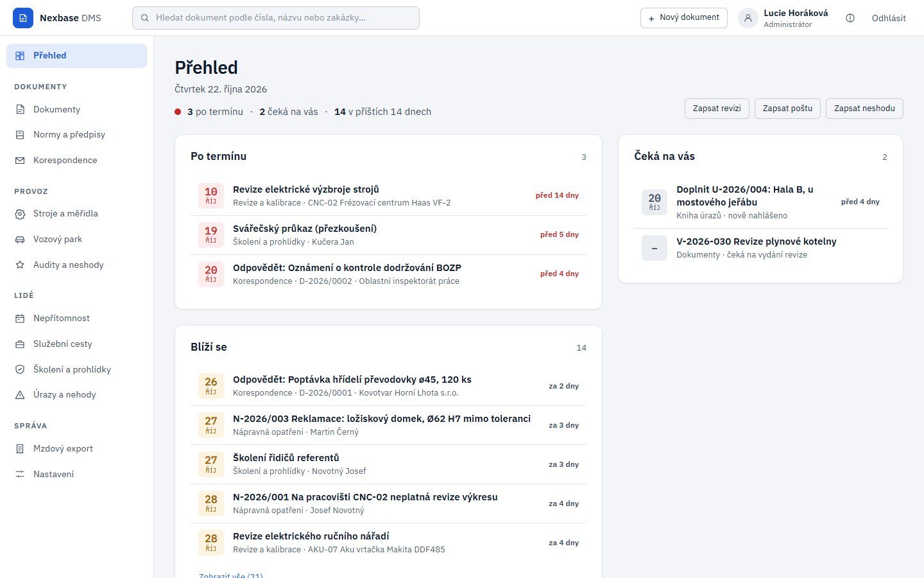Click the user avatar icon
Viewport: 924px width, 578px height.
pos(748,18)
